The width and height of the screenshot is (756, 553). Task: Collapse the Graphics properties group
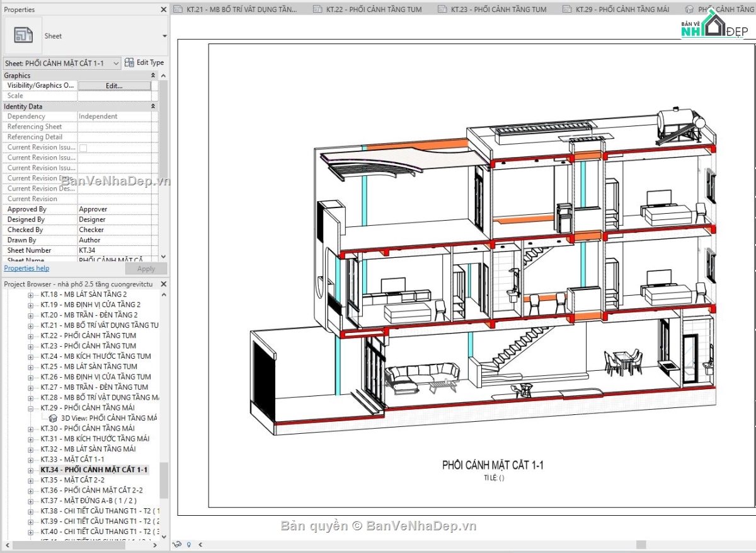coord(153,76)
